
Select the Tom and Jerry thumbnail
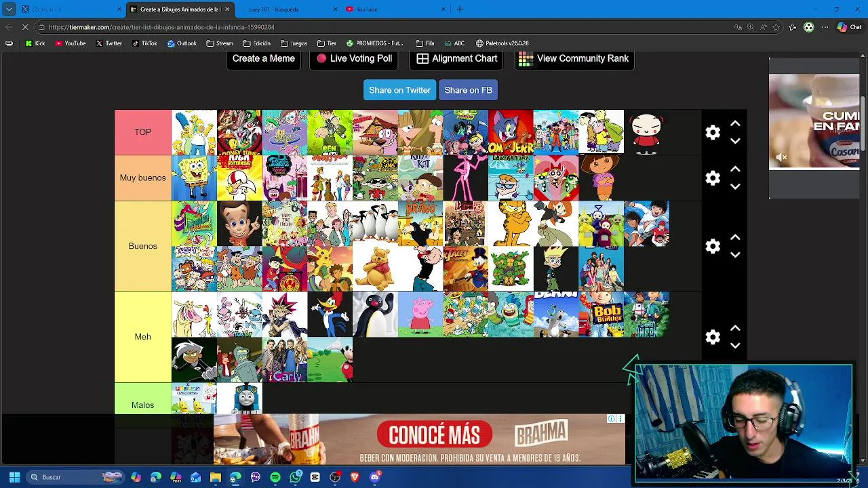(x=511, y=132)
